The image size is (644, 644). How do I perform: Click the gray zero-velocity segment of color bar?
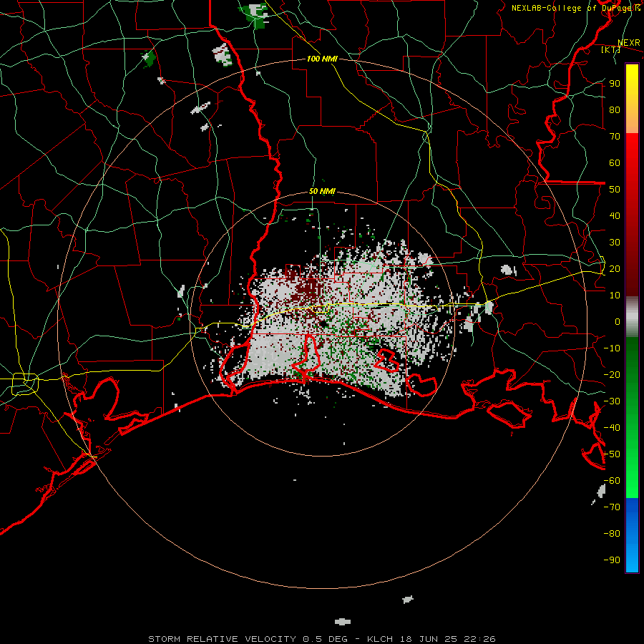[x=632, y=317]
